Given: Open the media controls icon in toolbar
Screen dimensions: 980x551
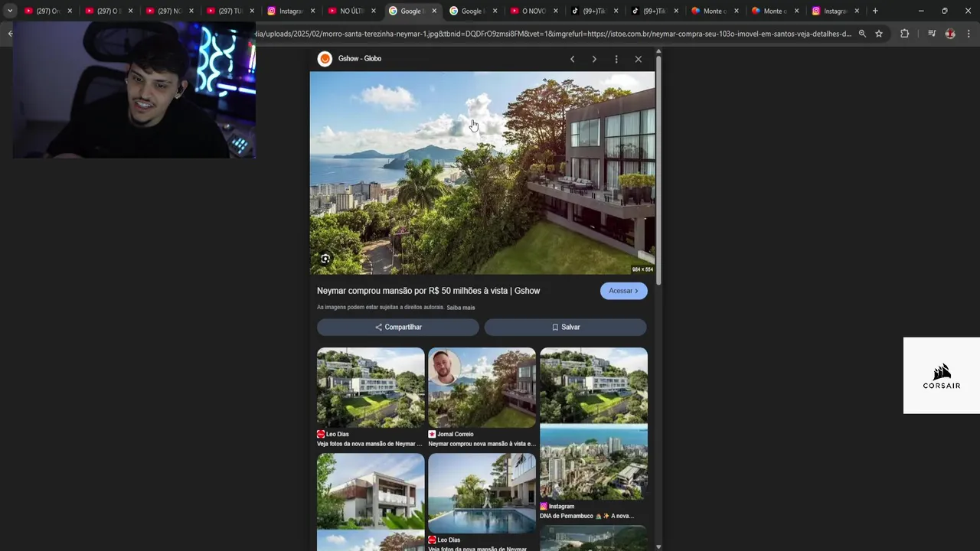Looking at the screenshot, I should click(932, 34).
